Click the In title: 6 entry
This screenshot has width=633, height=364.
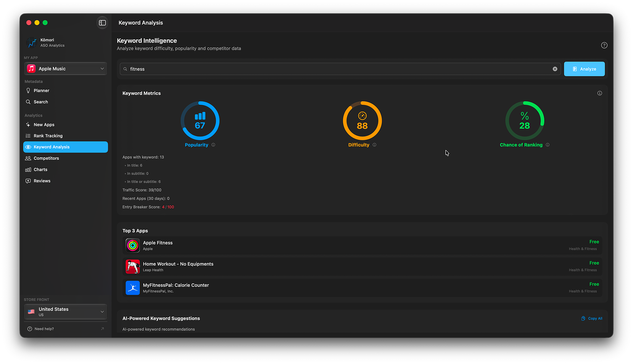(x=134, y=166)
